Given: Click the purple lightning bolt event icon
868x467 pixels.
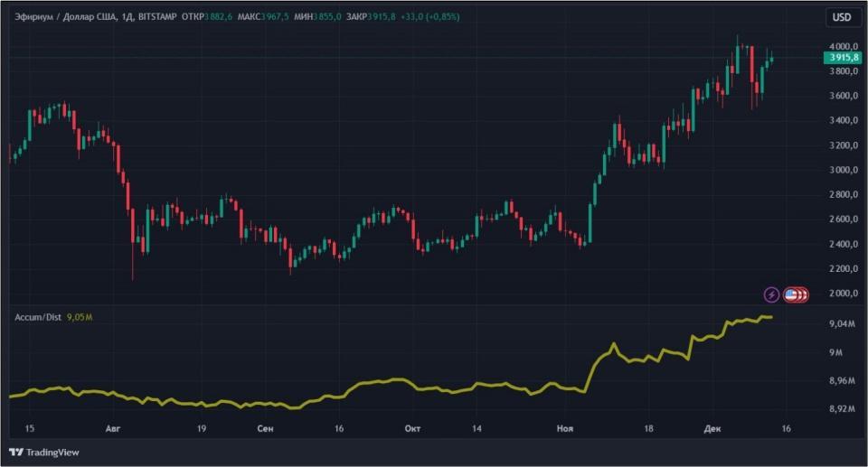Looking at the screenshot, I should pos(771,294).
